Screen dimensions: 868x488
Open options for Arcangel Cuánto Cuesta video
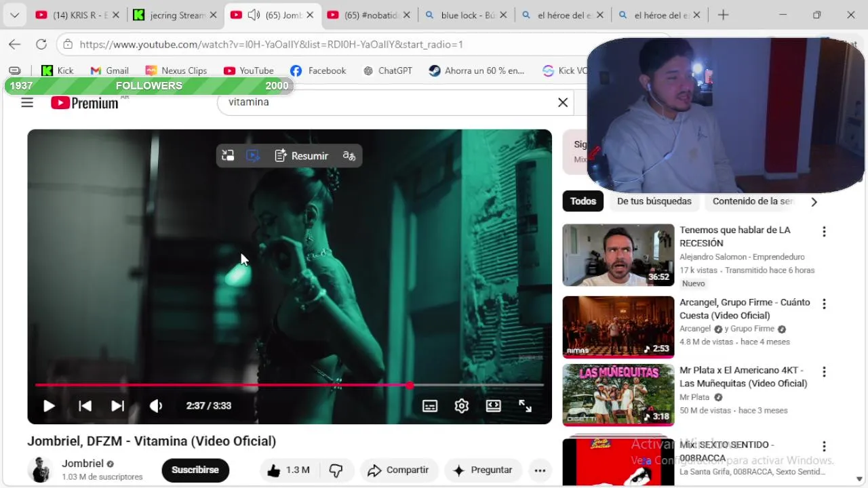(x=824, y=304)
